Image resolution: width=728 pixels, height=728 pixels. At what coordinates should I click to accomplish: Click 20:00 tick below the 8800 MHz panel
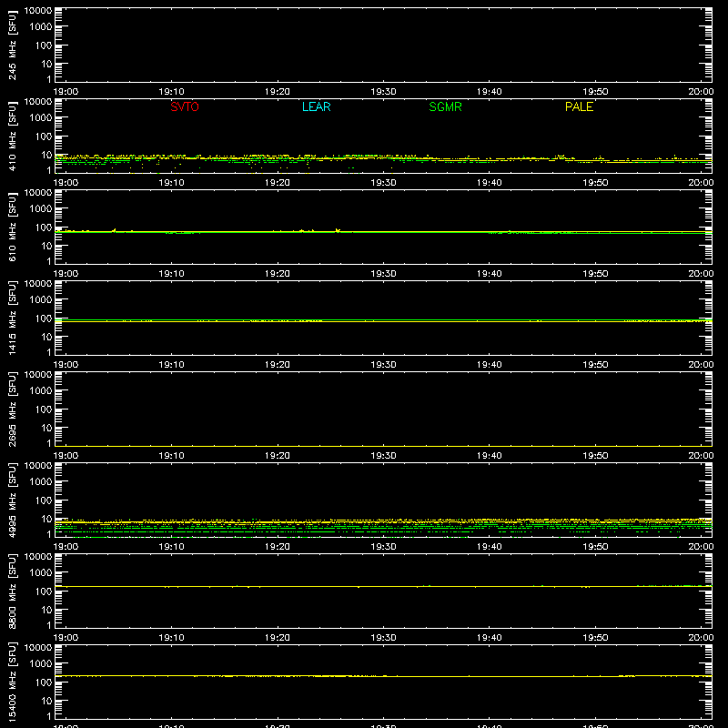click(x=701, y=638)
